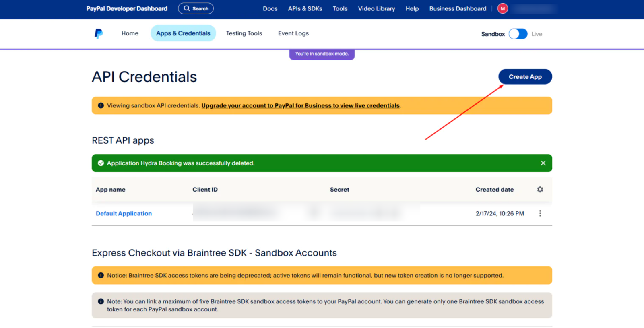
Task: Toggle Sandbox to Live mode switch
Action: [x=518, y=34]
